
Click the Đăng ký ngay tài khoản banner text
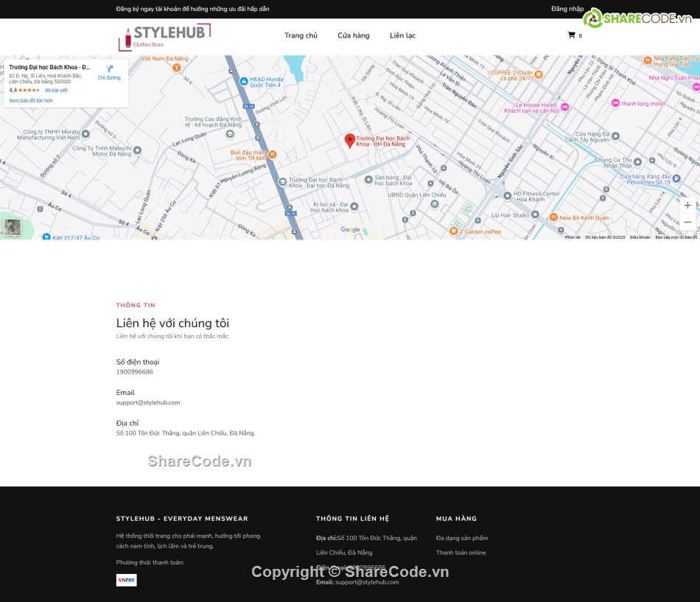tap(193, 9)
